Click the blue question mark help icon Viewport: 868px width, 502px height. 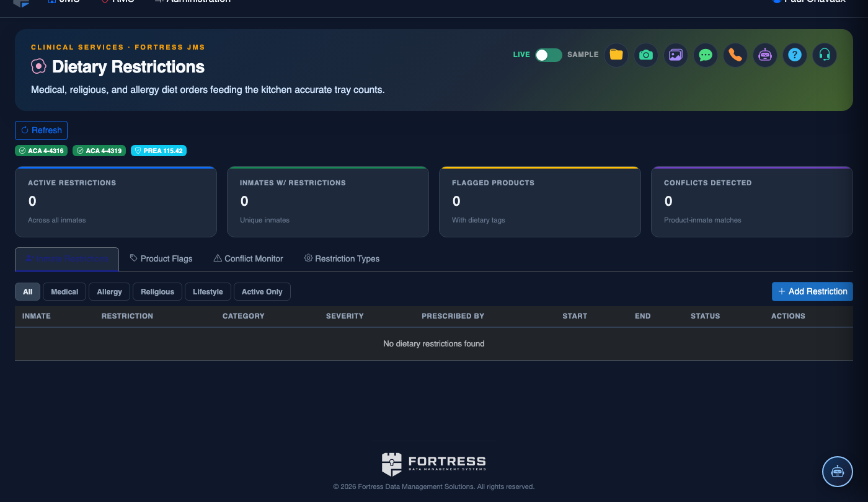click(x=794, y=55)
